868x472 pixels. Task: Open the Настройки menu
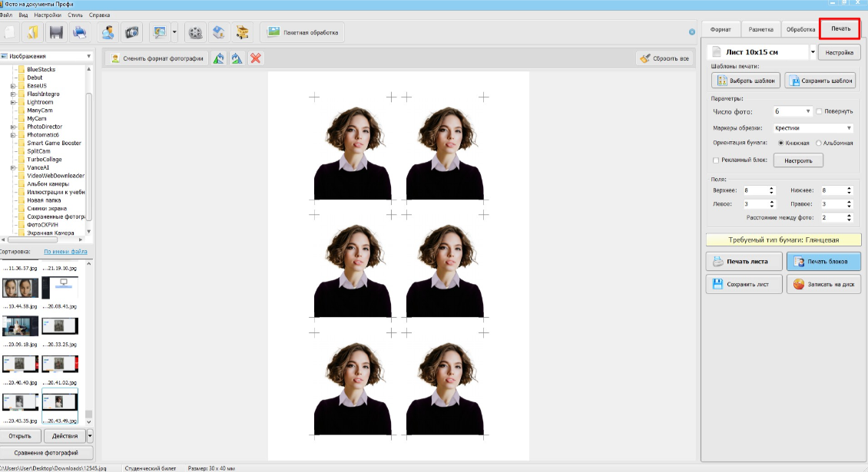(48, 15)
